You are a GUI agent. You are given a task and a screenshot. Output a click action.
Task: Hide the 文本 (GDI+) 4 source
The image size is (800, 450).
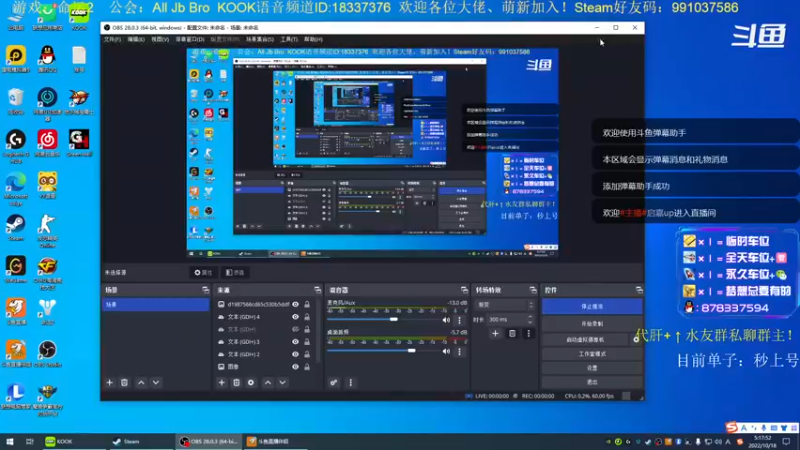(295, 317)
